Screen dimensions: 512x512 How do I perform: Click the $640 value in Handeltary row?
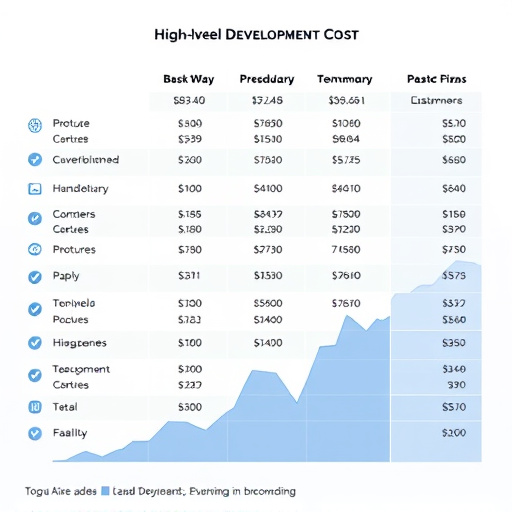(454, 189)
